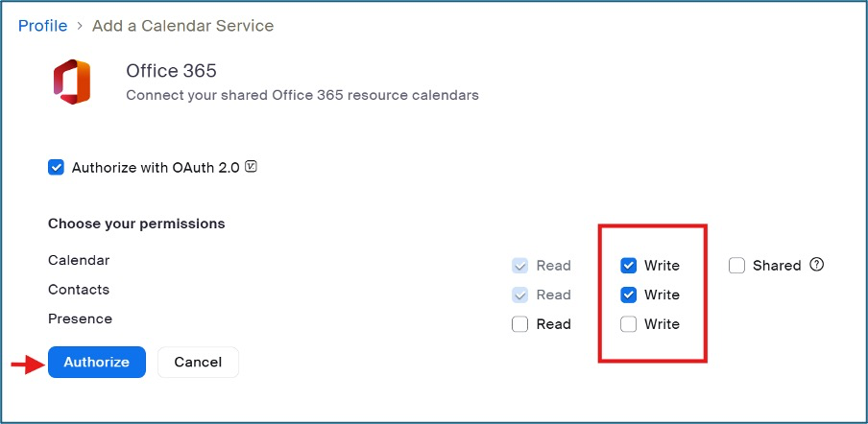Click the Cancel button

pos(198,362)
